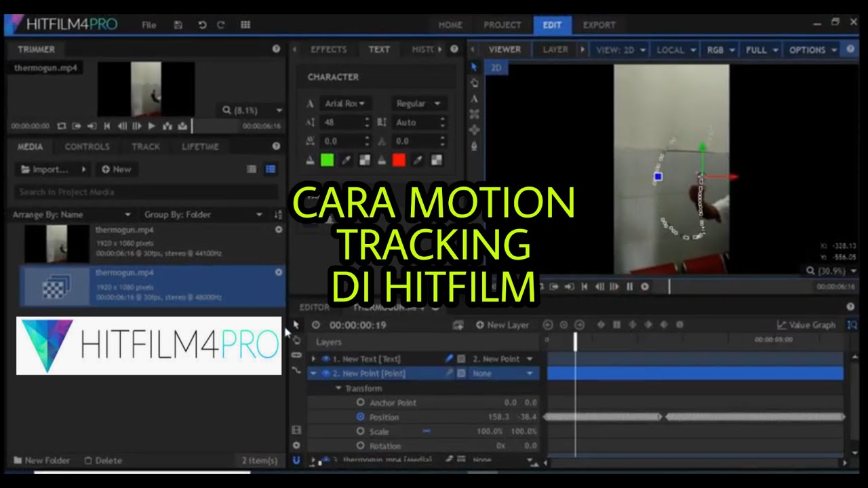
Task: Open VIEW: 2D dropdown
Action: click(619, 50)
